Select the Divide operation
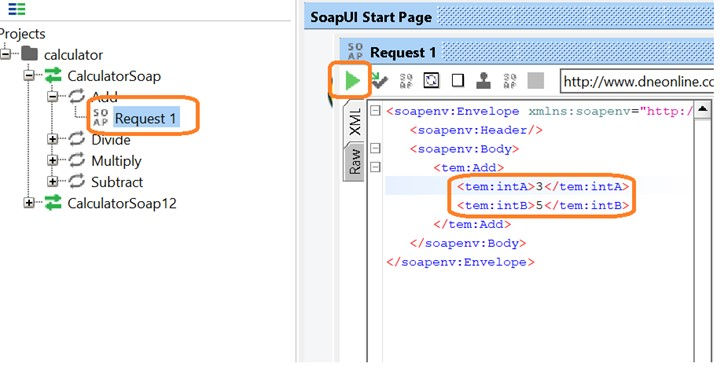728x378 pixels. click(111, 139)
